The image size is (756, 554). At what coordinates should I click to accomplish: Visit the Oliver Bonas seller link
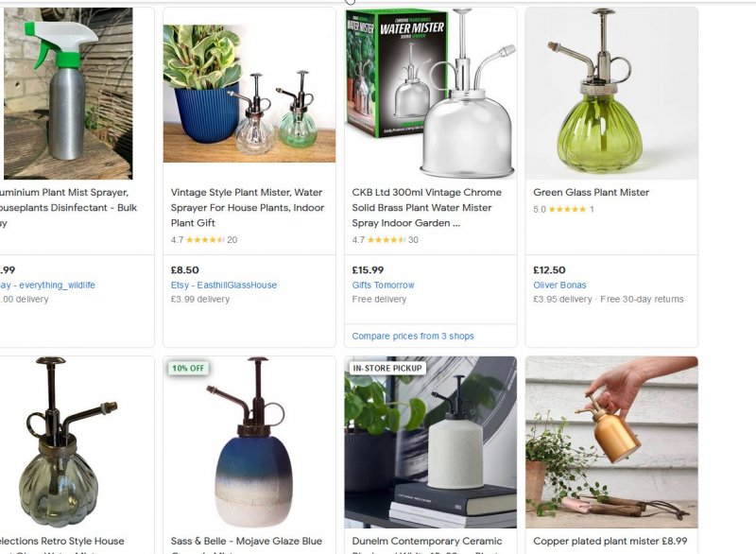coord(559,285)
